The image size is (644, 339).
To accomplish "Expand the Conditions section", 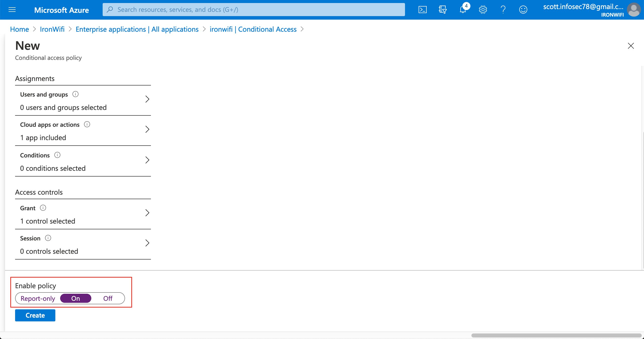I will pos(147,160).
